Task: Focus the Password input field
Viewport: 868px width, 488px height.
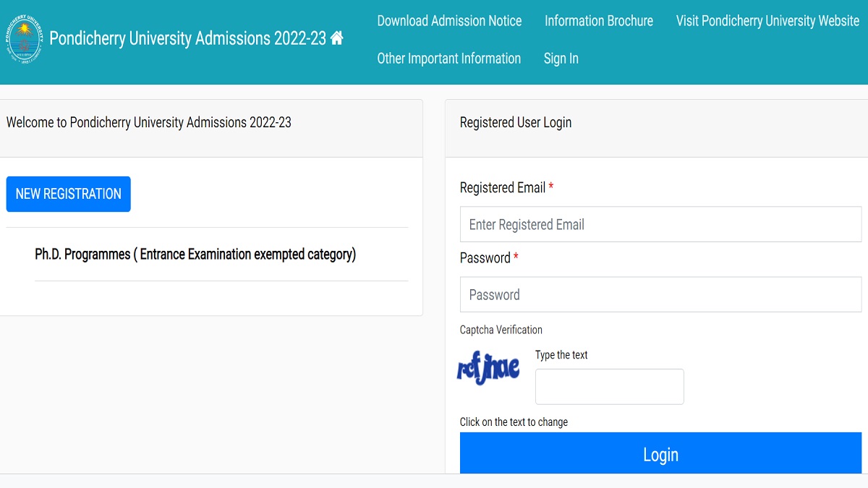Action: [x=660, y=294]
